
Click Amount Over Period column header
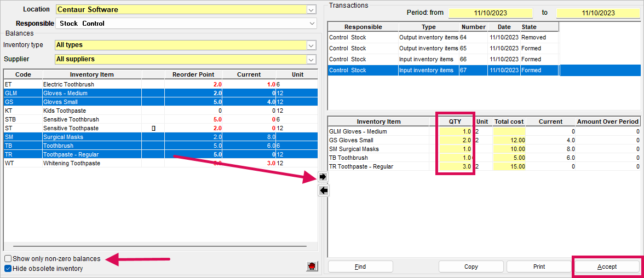[x=608, y=121]
